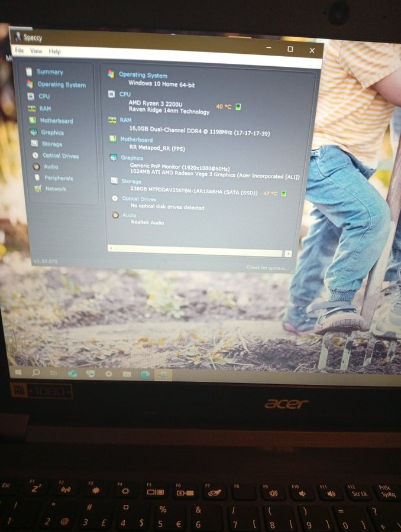Click the 'No optical disk drives detected' text

(x=167, y=207)
